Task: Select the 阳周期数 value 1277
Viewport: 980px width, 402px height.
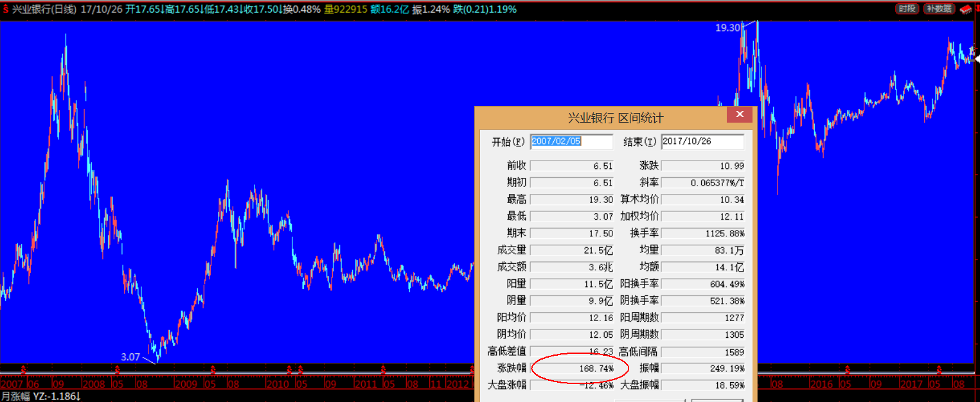Action: coord(703,317)
